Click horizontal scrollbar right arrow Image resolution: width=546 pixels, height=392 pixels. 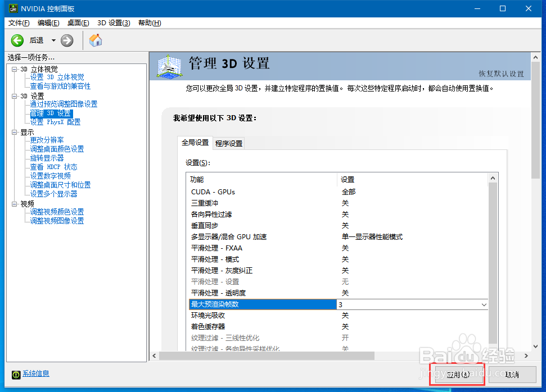coord(526,356)
